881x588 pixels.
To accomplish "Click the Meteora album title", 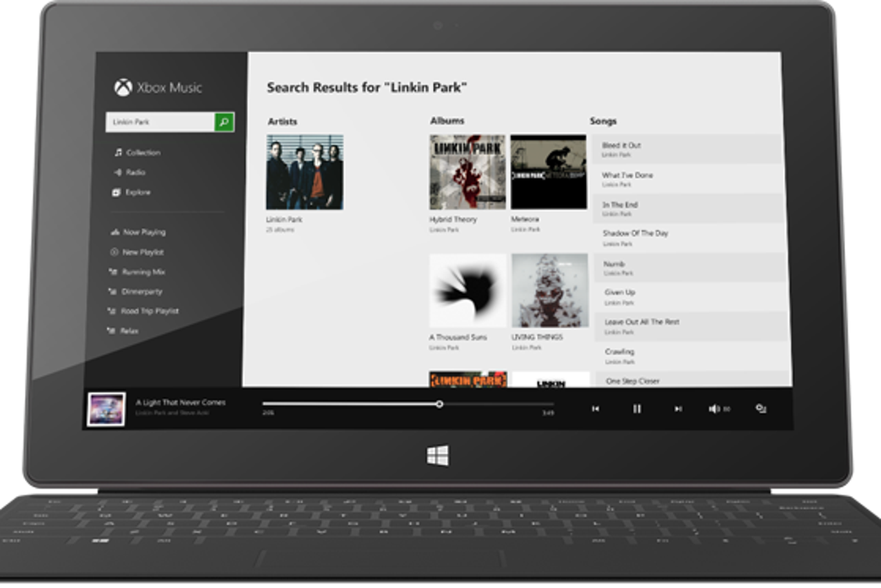I will (x=525, y=219).
